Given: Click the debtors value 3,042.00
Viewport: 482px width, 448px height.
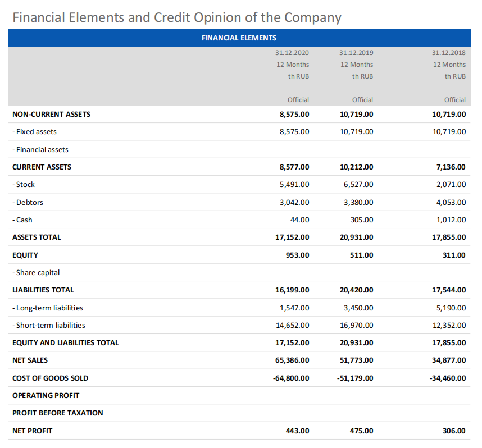Looking at the screenshot, I should tap(294, 203).
